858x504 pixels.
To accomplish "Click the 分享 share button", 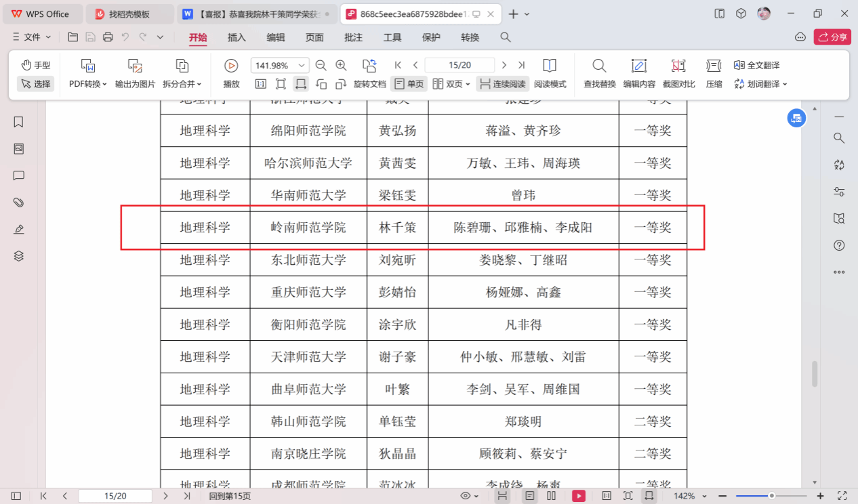I will pyautogui.click(x=832, y=37).
